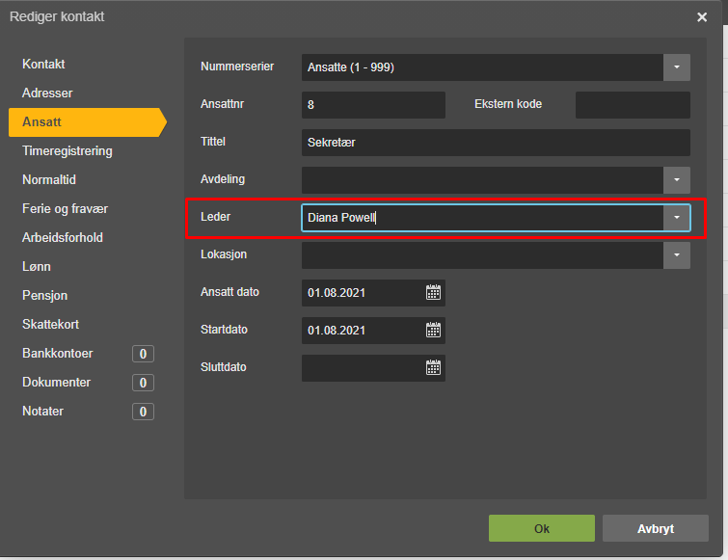The width and height of the screenshot is (728, 560).
Task: Click the empty Avdeling combo field
Action: (x=482, y=180)
